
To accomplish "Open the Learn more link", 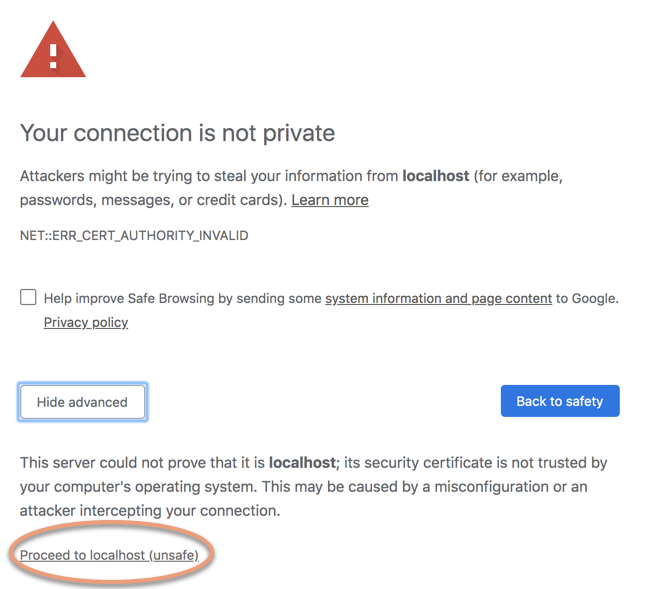I will 329,200.
